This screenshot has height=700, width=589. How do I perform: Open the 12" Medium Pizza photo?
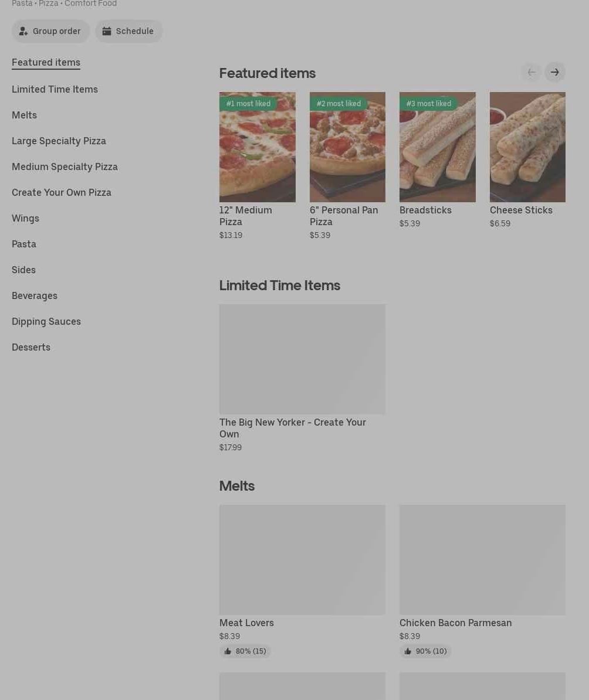click(x=258, y=147)
